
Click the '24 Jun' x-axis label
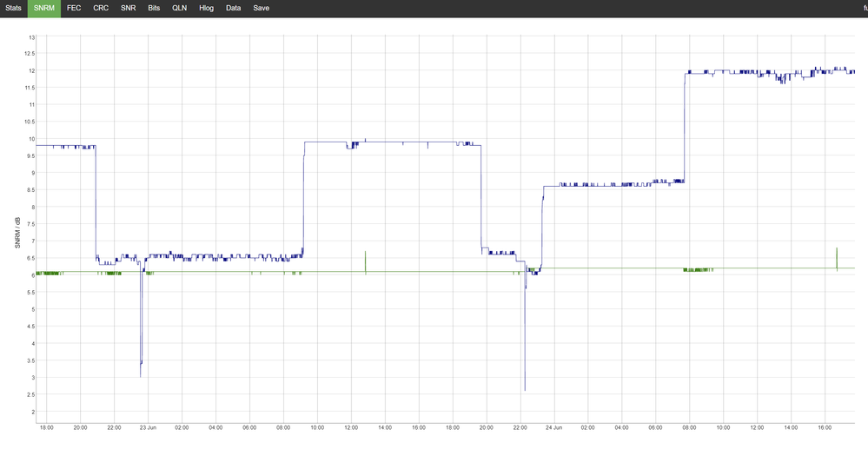click(x=553, y=427)
